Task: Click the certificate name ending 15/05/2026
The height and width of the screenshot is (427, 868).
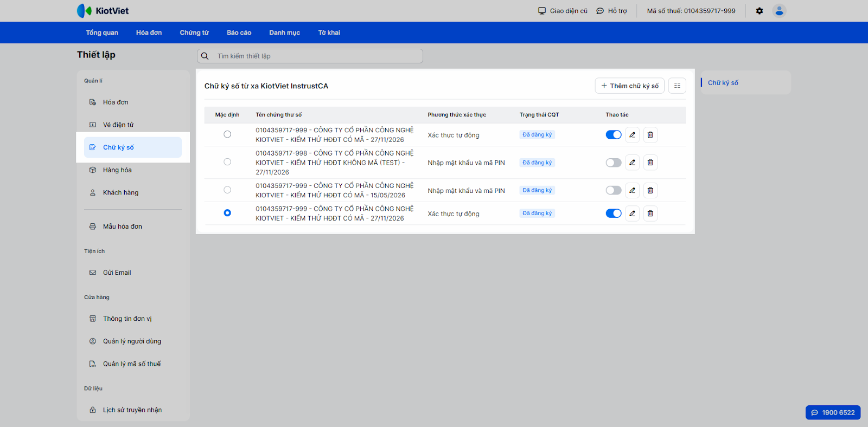Action: 335,190
